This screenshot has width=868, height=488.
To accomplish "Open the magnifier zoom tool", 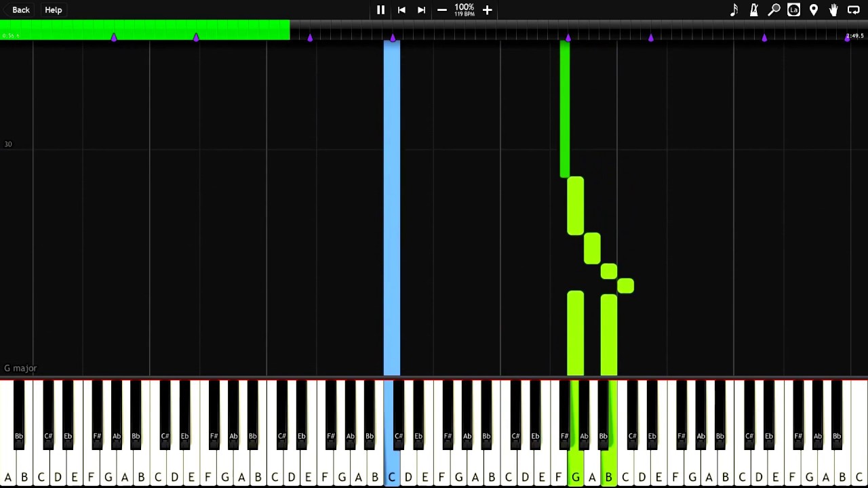I will click(x=774, y=10).
